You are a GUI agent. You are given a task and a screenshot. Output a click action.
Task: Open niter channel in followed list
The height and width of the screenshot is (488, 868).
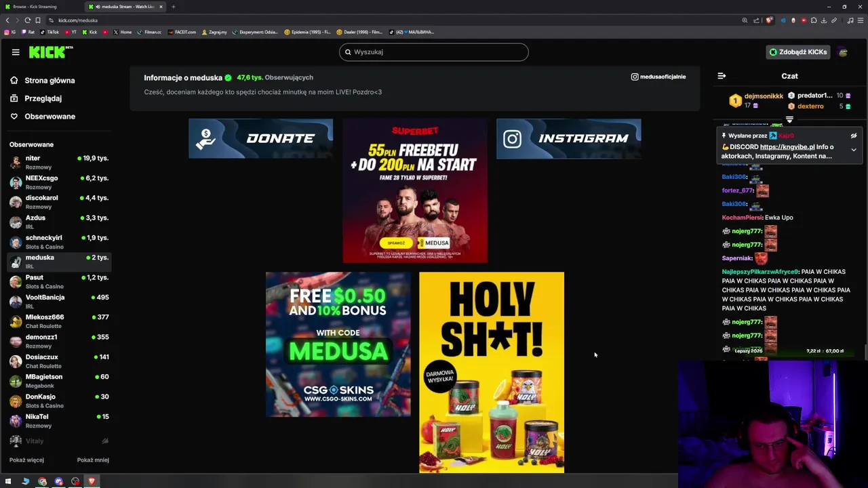pos(59,162)
